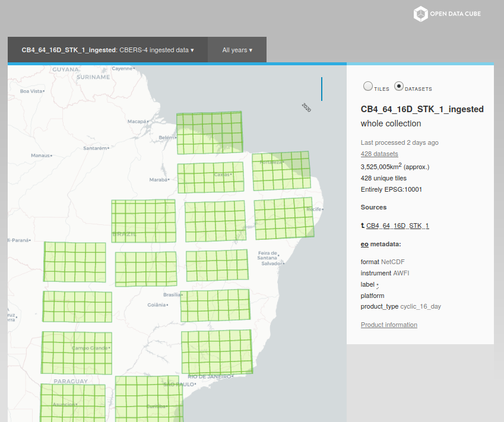Click the '3,525,005km2 (approx.)' area text
This screenshot has width=504, height=422.
[395, 167]
